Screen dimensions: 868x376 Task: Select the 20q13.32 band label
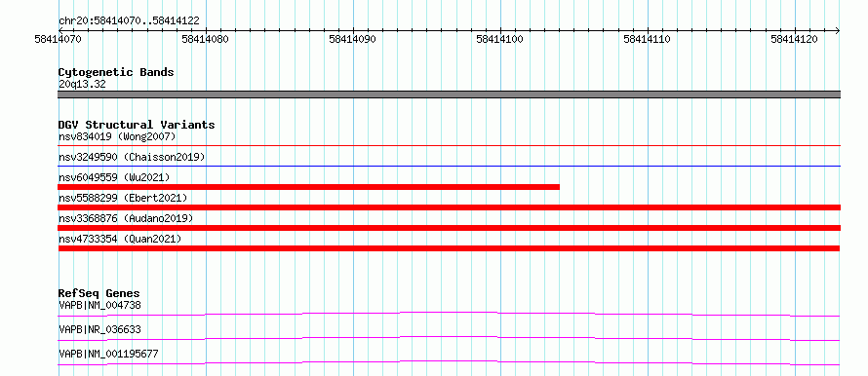[x=82, y=85]
